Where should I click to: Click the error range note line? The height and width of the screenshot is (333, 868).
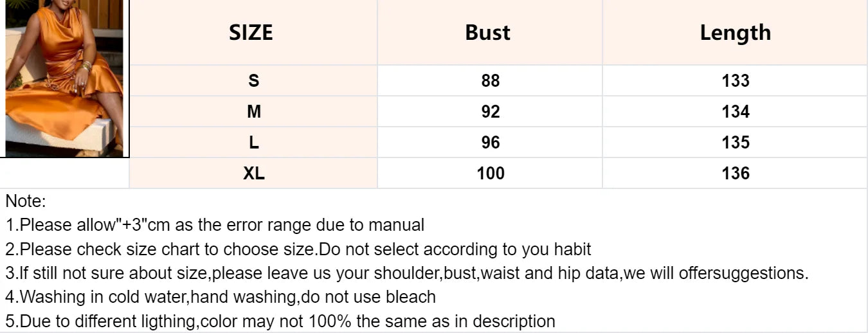click(x=215, y=225)
